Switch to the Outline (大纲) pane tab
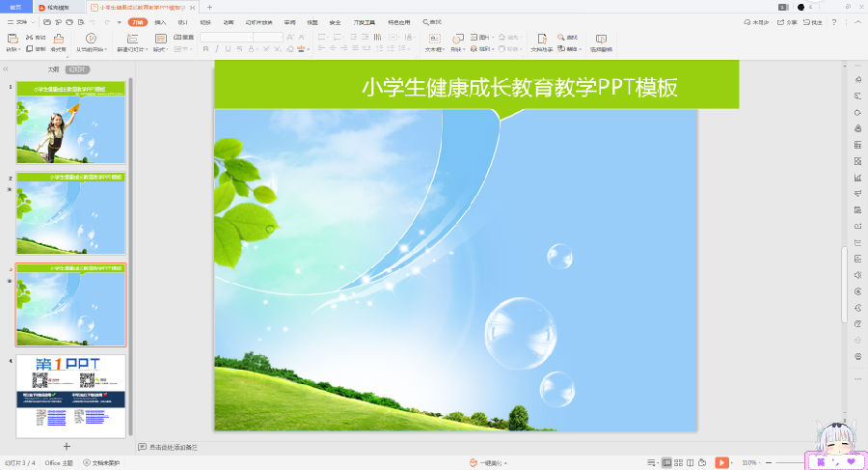This screenshot has width=868, height=470. click(53, 69)
